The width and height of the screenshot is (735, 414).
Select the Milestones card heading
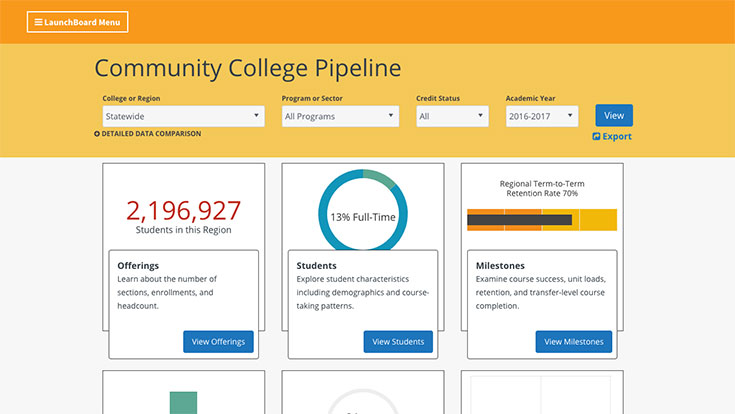click(501, 266)
